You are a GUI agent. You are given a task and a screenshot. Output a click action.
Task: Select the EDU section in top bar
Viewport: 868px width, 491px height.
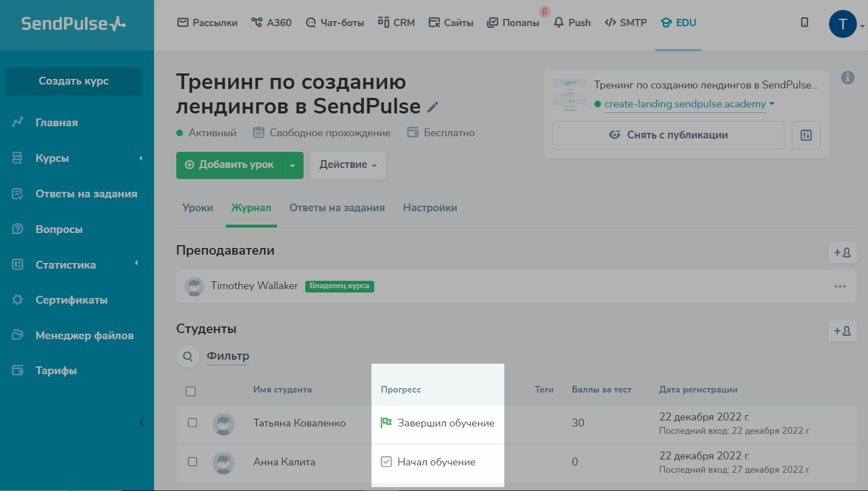coord(678,23)
